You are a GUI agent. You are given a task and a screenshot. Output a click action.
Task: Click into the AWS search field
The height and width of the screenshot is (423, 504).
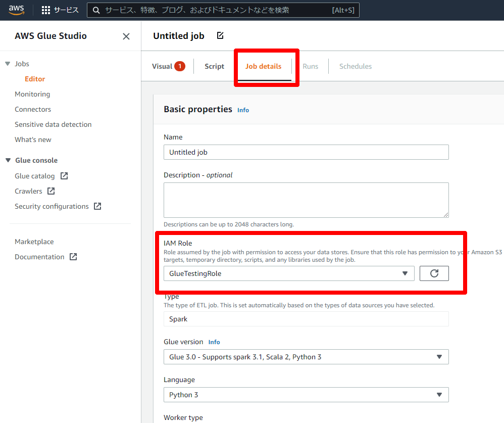[223, 10]
